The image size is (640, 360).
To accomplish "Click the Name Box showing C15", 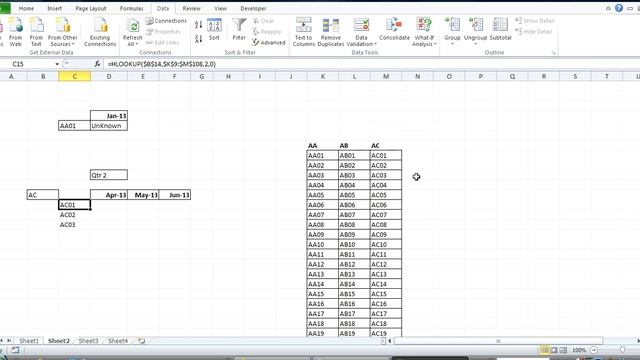I will tap(27, 64).
